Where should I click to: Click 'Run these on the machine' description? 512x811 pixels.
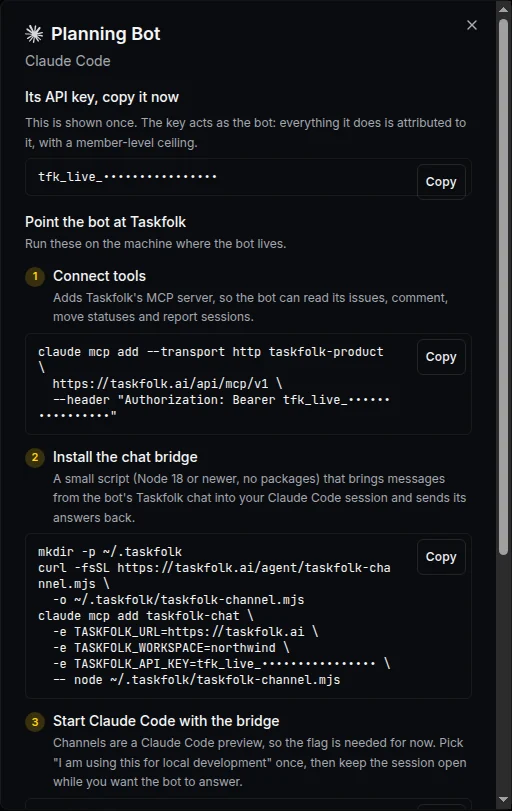point(156,244)
